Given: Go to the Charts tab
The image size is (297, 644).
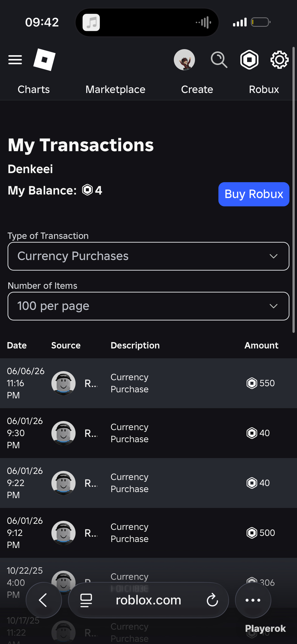Looking at the screenshot, I should [x=34, y=89].
